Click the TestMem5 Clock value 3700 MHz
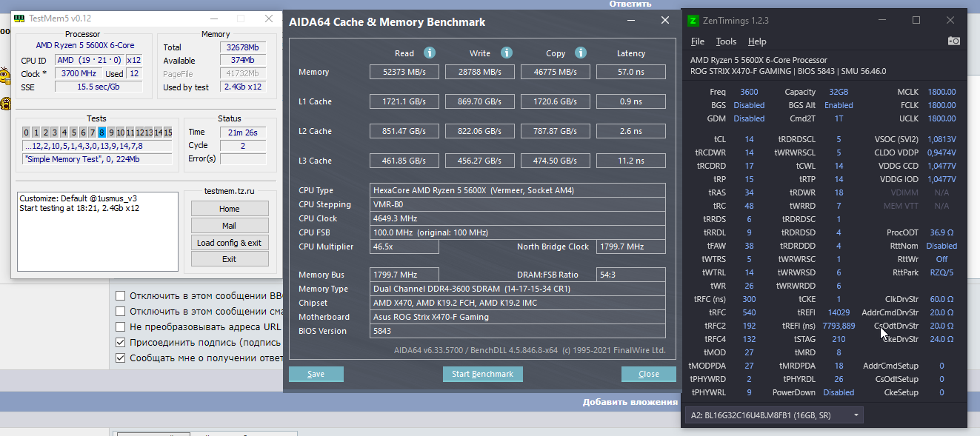980x436 pixels. (79, 74)
